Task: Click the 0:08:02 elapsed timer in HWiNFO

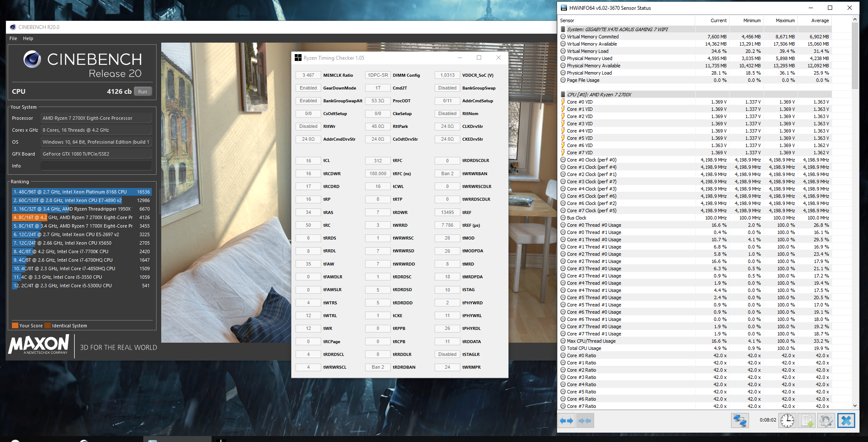Action: point(768,420)
